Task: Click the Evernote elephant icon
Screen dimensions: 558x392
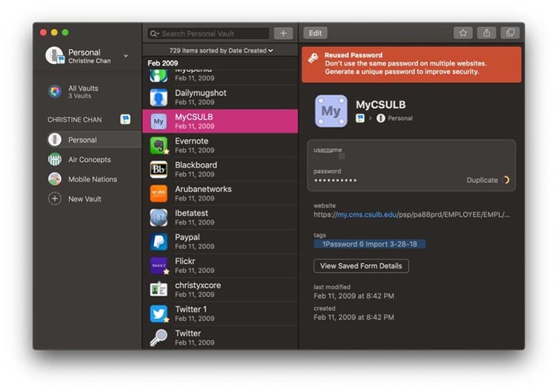Action: pyautogui.click(x=158, y=146)
